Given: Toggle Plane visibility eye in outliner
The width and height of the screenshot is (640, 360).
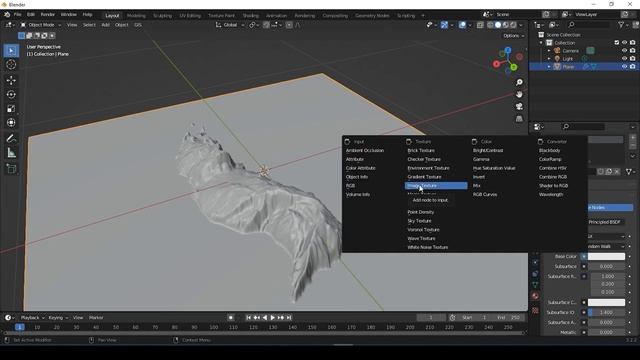Looking at the screenshot, I should tap(624, 67).
